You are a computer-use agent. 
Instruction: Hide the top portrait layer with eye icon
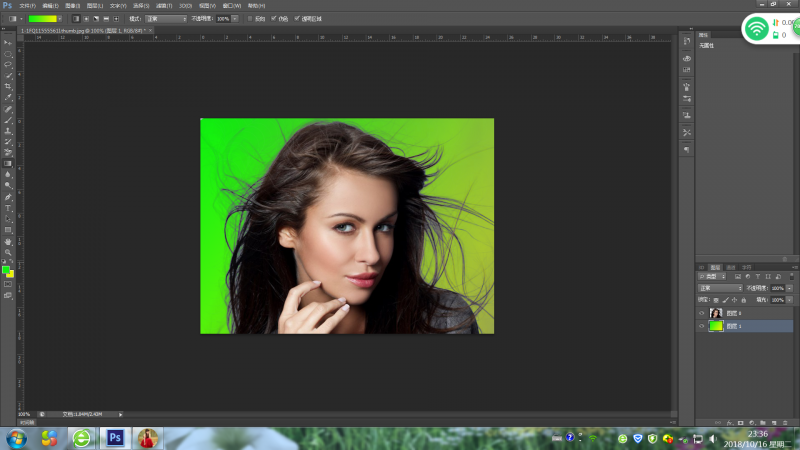(x=701, y=313)
